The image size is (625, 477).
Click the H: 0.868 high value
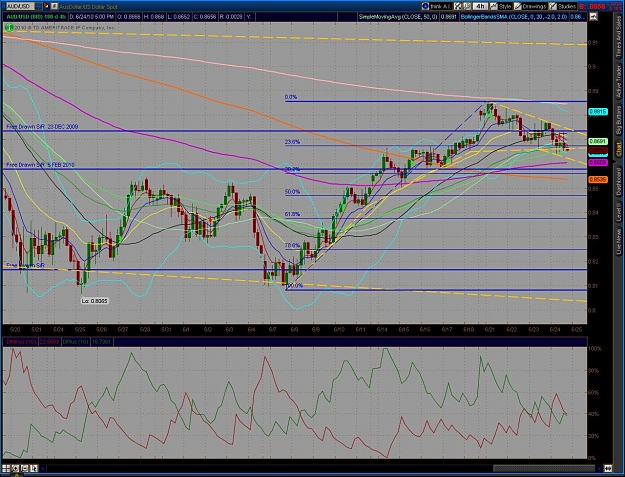pos(153,17)
